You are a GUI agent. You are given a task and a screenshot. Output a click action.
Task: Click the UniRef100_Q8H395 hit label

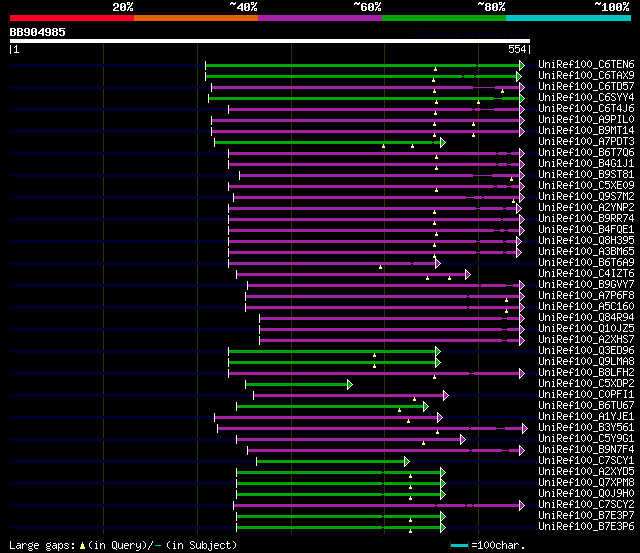tap(586, 241)
